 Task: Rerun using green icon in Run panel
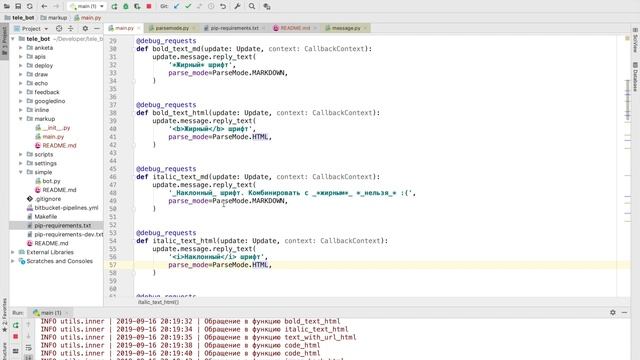tap(16, 325)
